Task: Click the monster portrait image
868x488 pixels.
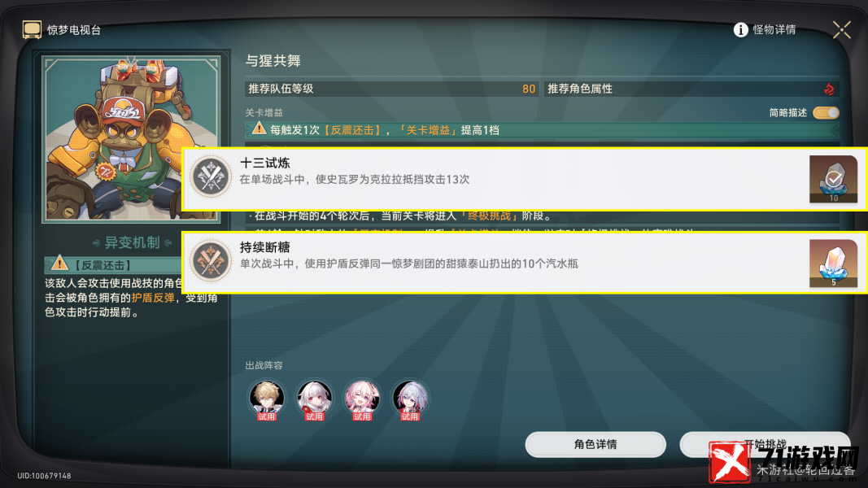Action: tap(131, 138)
